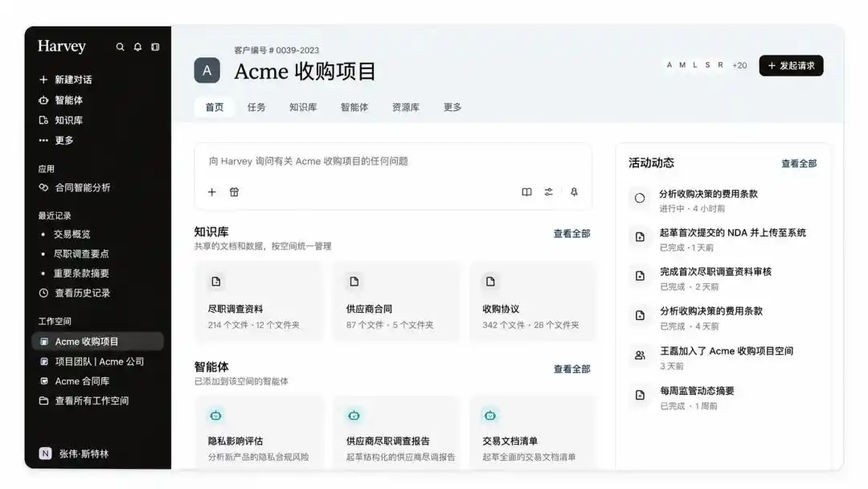Screen dimensions: 868x489
Task: Switch to the 任务 tab
Action: pos(256,108)
